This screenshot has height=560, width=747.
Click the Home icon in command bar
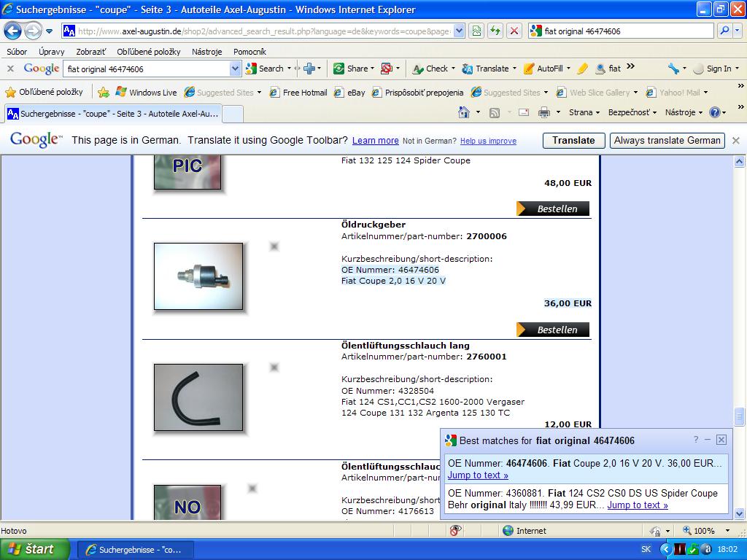click(x=464, y=112)
